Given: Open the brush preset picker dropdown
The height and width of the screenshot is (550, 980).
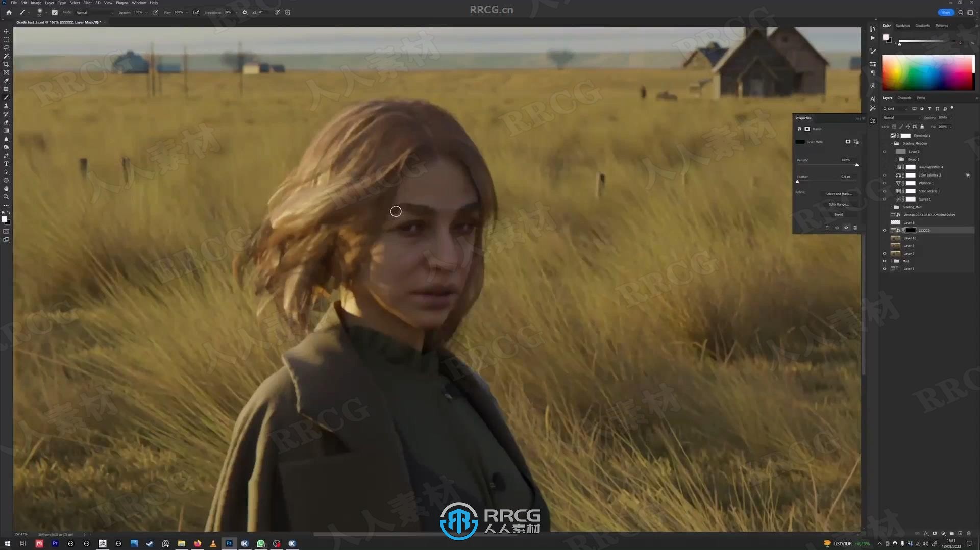Looking at the screenshot, I should click(46, 12).
